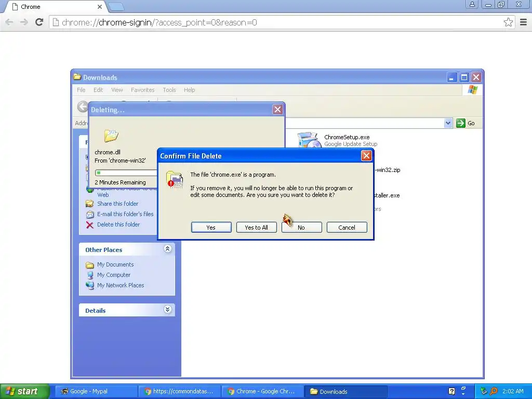
Task: Click the green shield tray icon
Action: click(484, 391)
